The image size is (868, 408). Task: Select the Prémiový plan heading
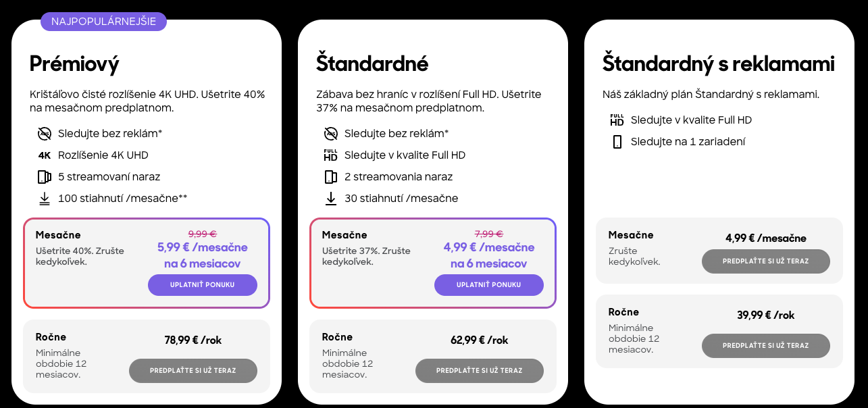(74, 64)
